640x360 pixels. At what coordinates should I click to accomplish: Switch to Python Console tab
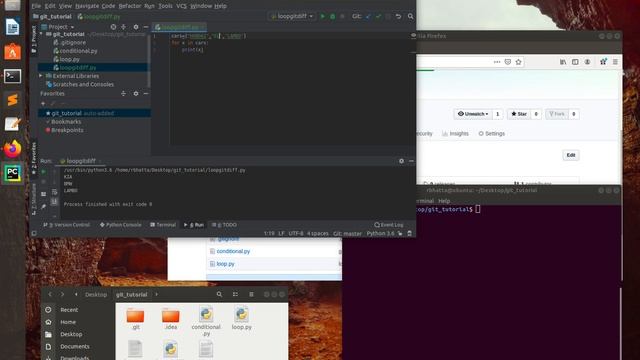pos(120,225)
